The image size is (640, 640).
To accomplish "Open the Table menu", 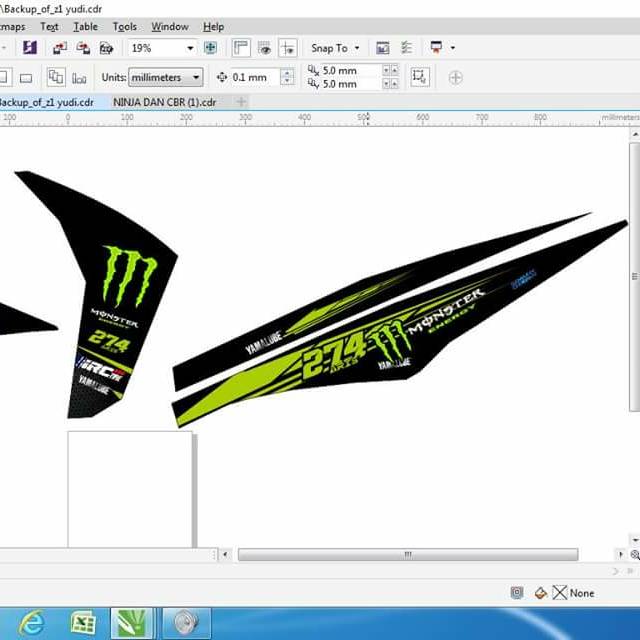I will [x=85, y=27].
